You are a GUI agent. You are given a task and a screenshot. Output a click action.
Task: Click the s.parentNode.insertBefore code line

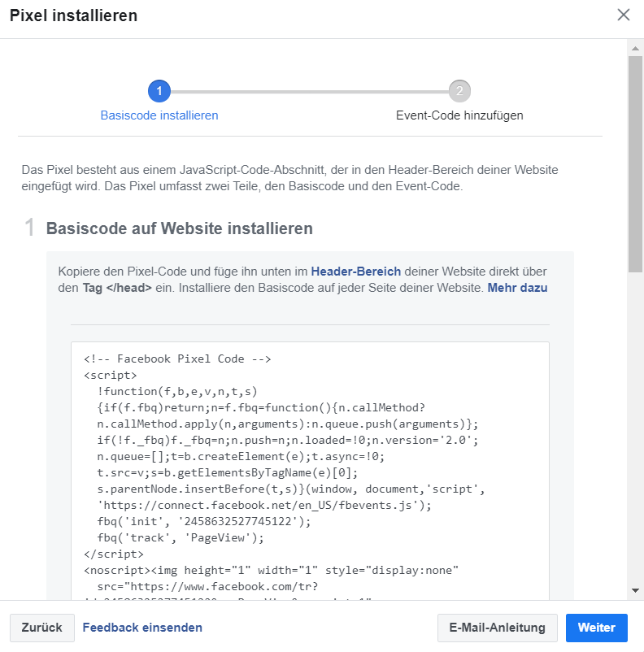291,489
